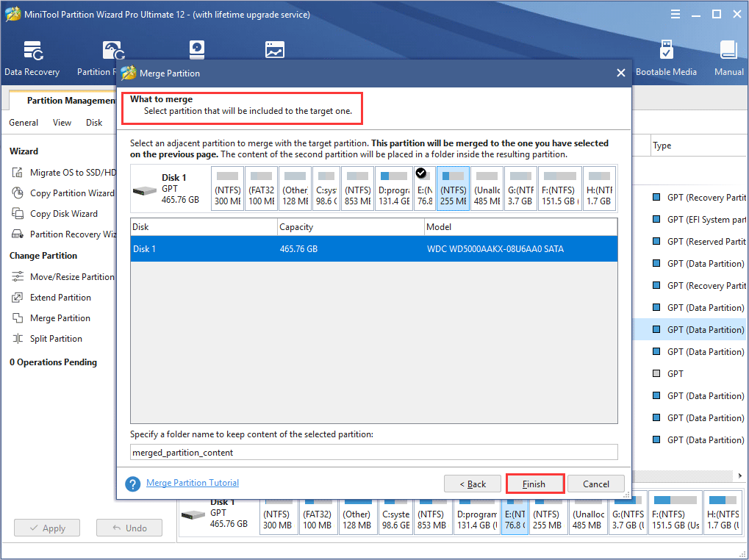Click the Apply button
The height and width of the screenshot is (560, 749).
[47, 528]
